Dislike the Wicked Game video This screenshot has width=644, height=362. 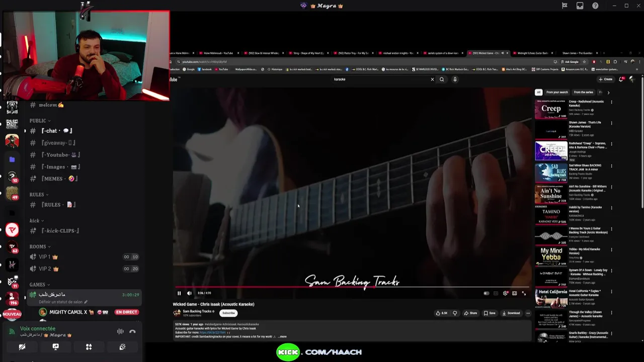(x=455, y=313)
